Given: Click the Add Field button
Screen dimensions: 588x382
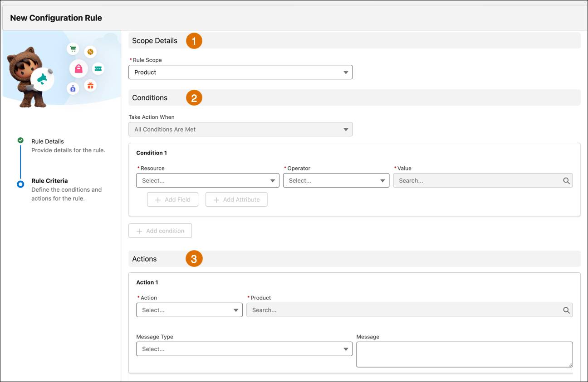Looking at the screenshot, I should (172, 199).
